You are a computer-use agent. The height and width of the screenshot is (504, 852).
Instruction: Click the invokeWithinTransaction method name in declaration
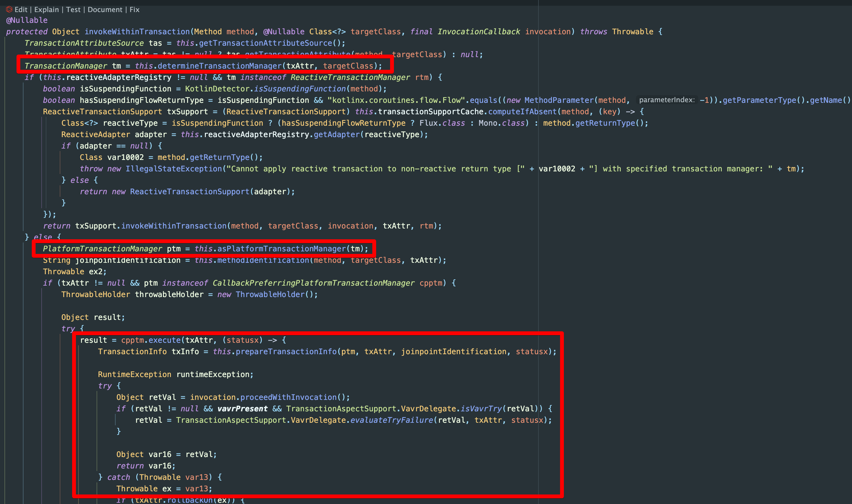pos(137,32)
